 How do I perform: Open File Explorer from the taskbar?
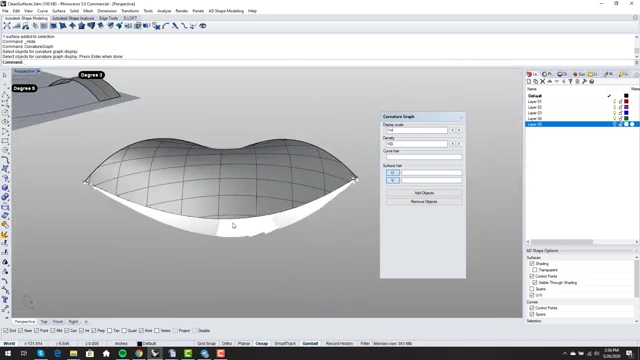[73, 353]
